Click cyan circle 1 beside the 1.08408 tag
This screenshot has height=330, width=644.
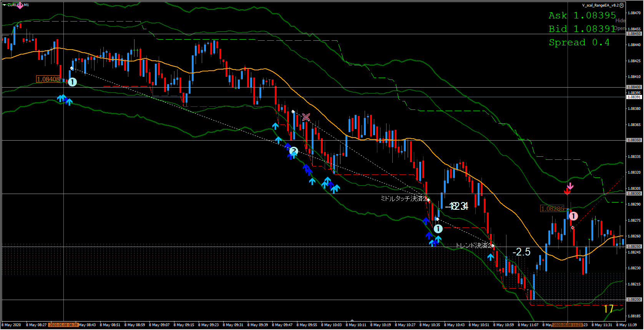point(72,82)
